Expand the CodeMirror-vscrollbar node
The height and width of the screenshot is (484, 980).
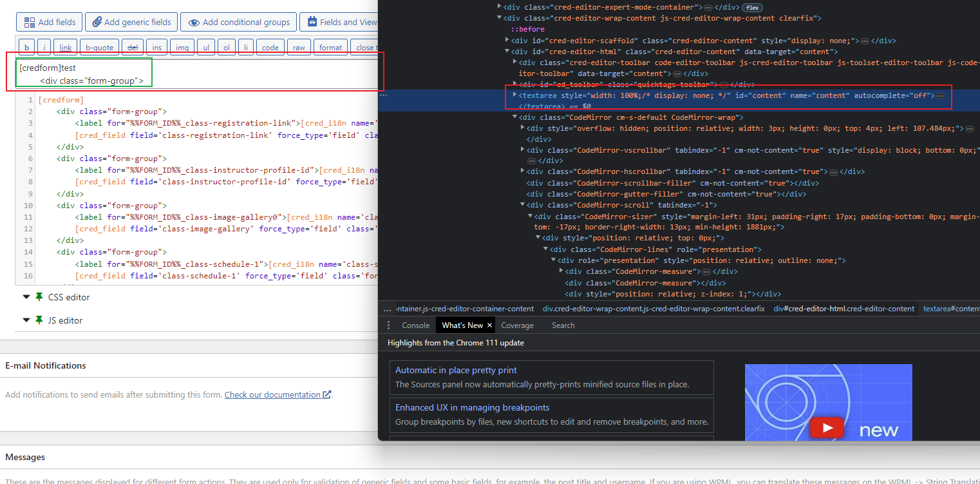(x=522, y=150)
